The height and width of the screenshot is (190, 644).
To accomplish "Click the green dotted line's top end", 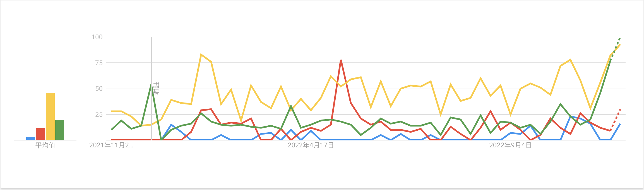I will click(620, 38).
